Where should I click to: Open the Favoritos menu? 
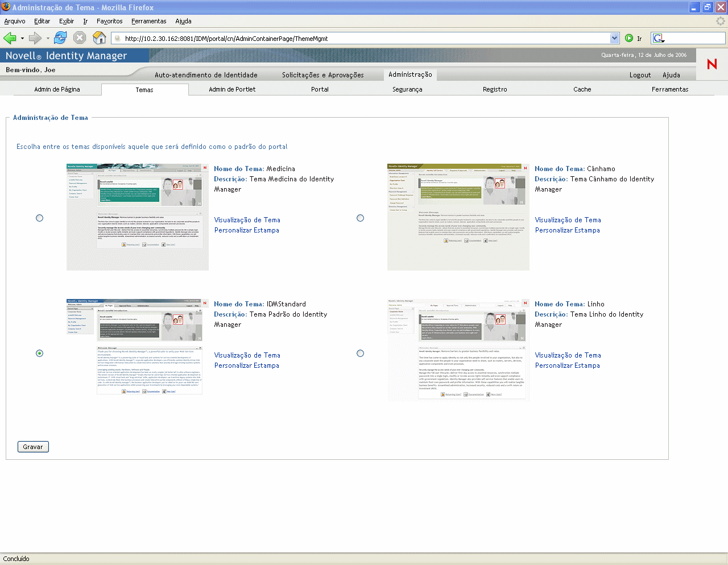(x=110, y=21)
